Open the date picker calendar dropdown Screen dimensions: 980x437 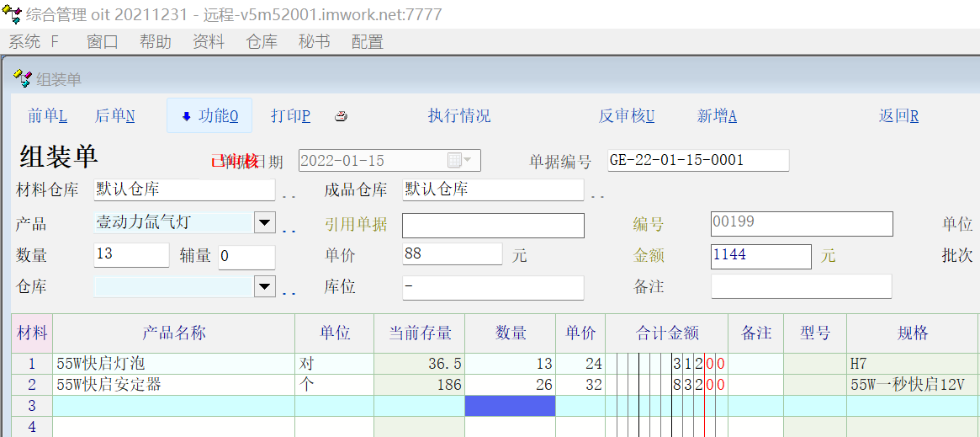click(x=459, y=160)
